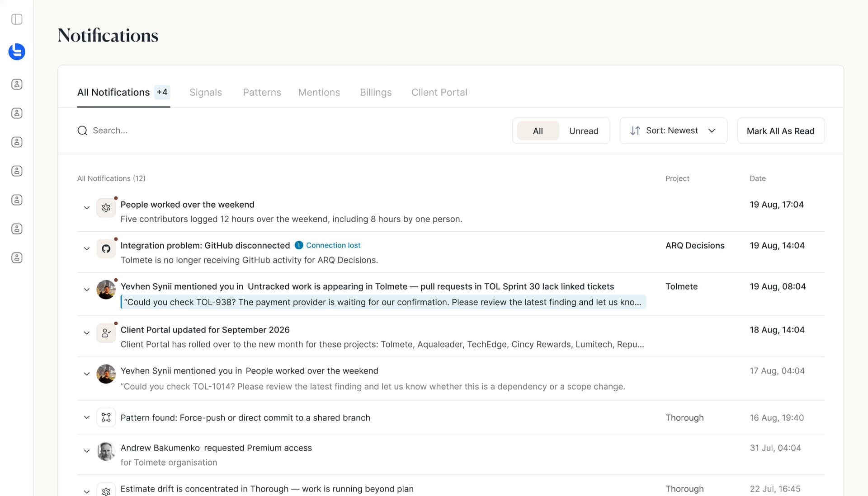Open the Sort: Newest dropdown
Image resolution: width=868 pixels, height=496 pixels.
(x=673, y=131)
